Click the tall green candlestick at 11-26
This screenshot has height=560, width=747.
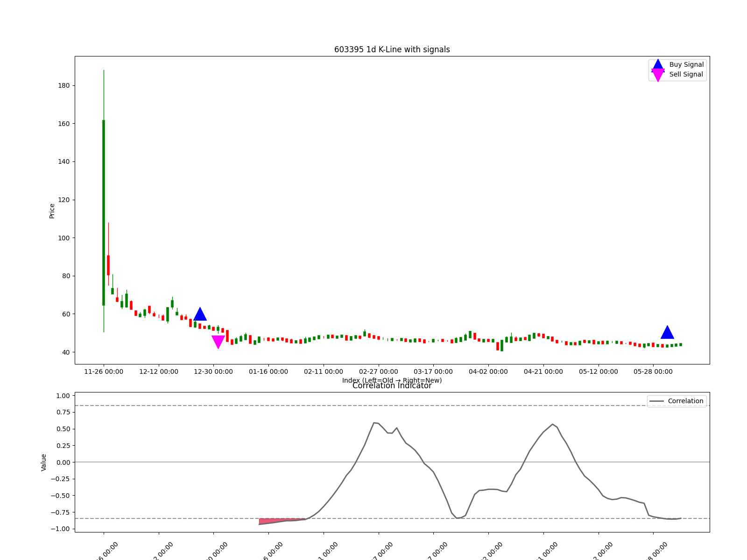click(104, 213)
